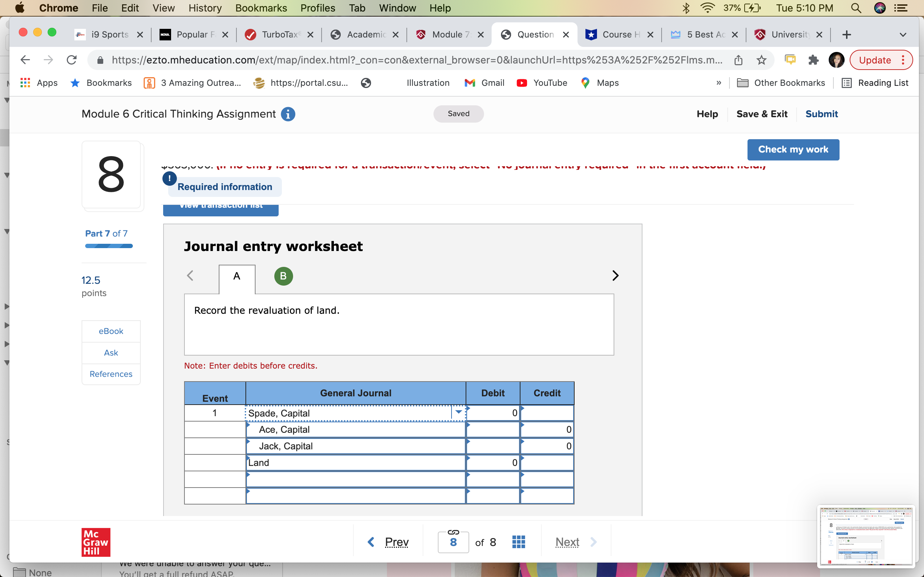Click the Part 7 progress bar

click(109, 247)
